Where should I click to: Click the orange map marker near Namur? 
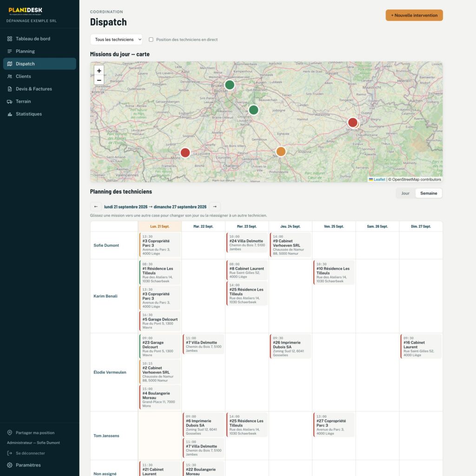(x=281, y=152)
